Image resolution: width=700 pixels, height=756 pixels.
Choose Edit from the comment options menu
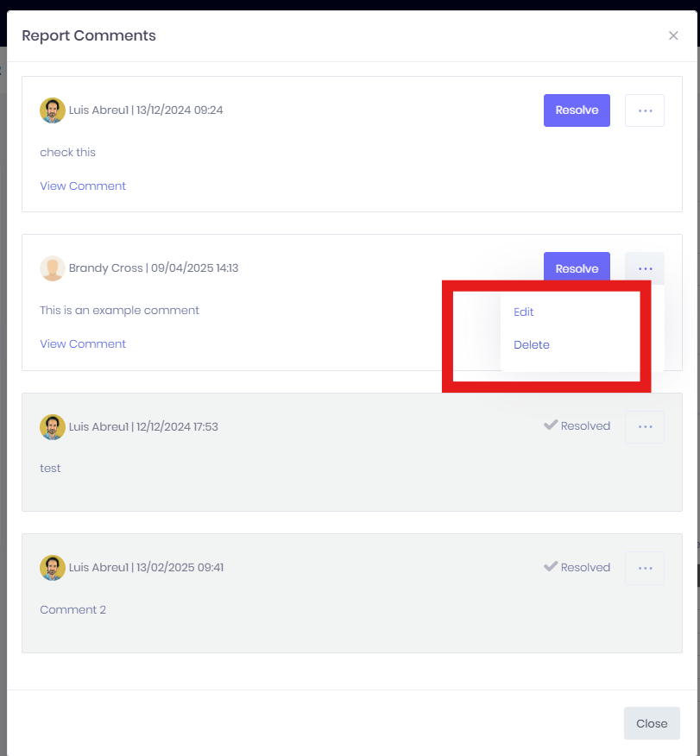pos(524,312)
